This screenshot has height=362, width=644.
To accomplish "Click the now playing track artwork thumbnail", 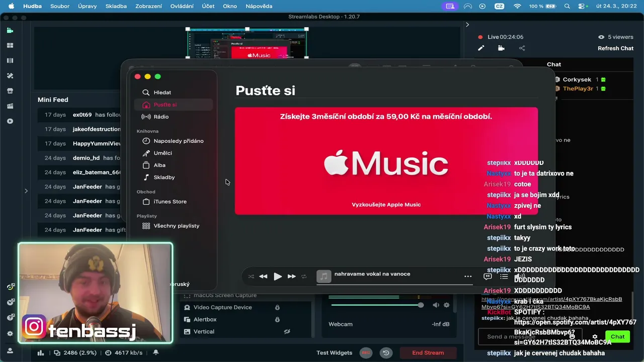I will pos(324,276).
